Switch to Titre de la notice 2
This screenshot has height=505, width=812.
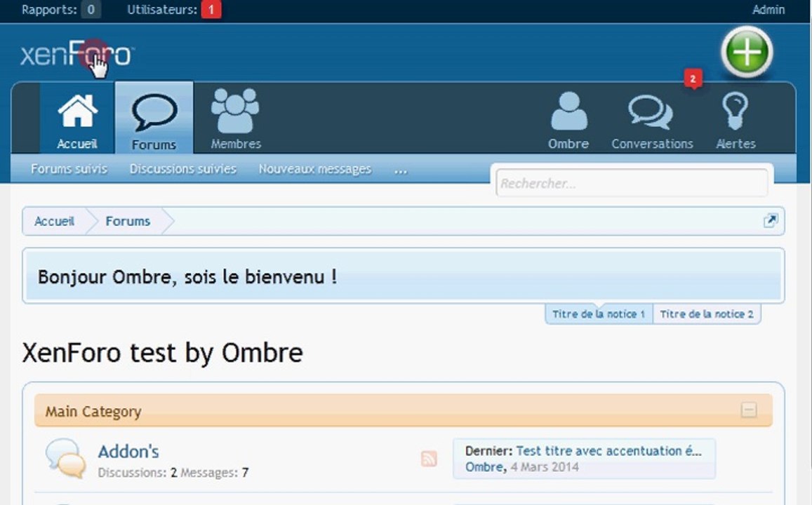[707, 314]
